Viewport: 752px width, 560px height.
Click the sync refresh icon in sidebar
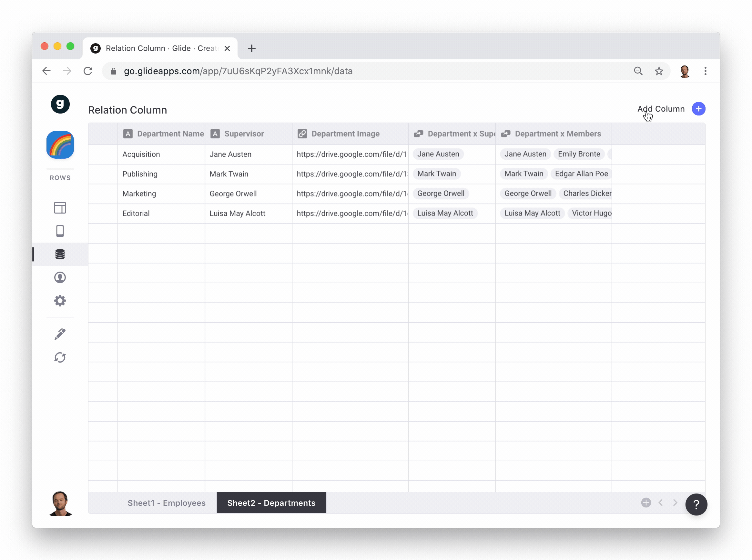tap(60, 357)
